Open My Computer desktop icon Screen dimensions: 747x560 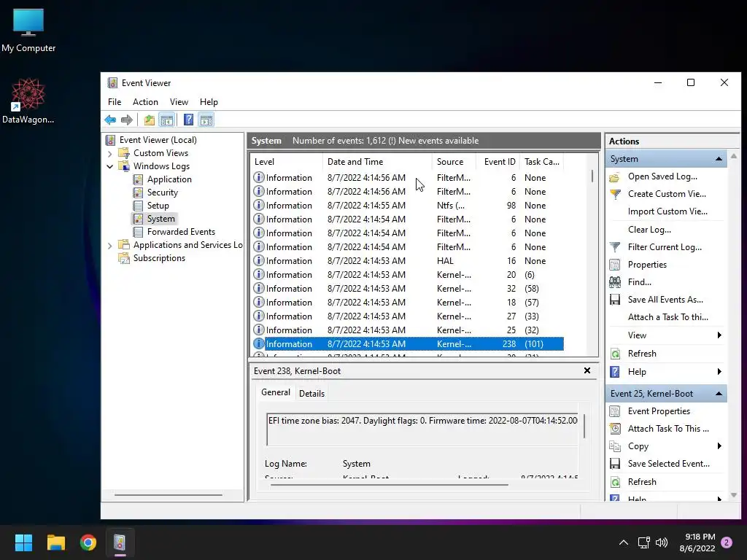(x=28, y=31)
